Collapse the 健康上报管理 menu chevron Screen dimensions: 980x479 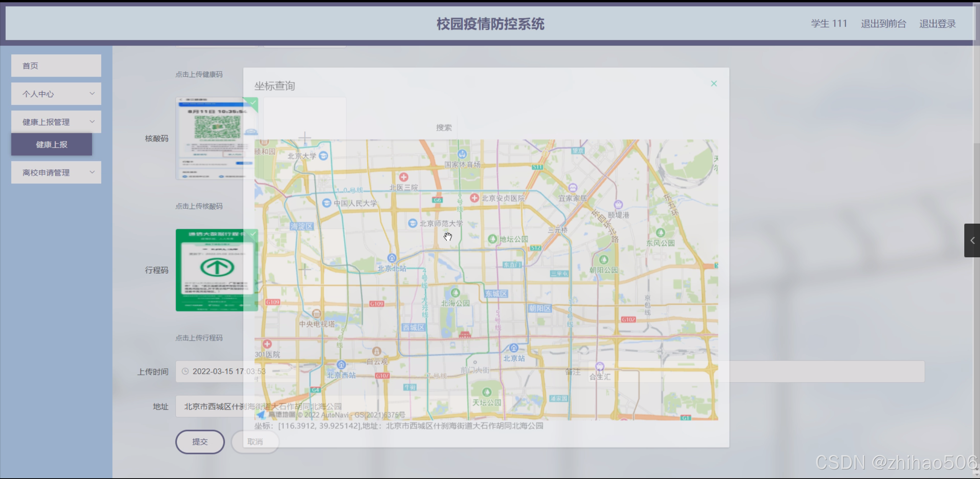[92, 122]
